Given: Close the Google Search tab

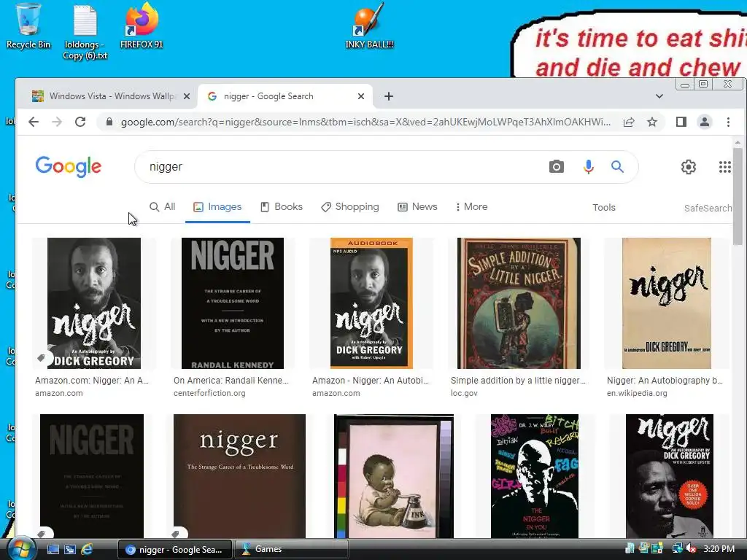Looking at the screenshot, I should pyautogui.click(x=361, y=96).
